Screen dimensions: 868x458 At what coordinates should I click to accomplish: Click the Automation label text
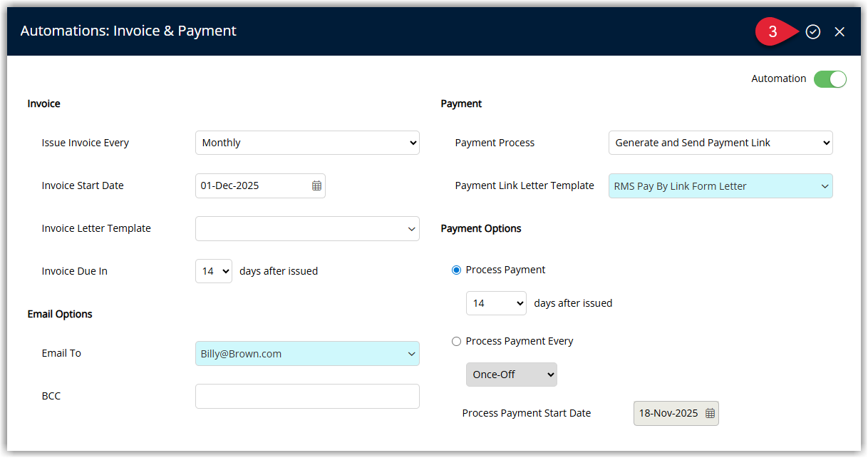779,78
